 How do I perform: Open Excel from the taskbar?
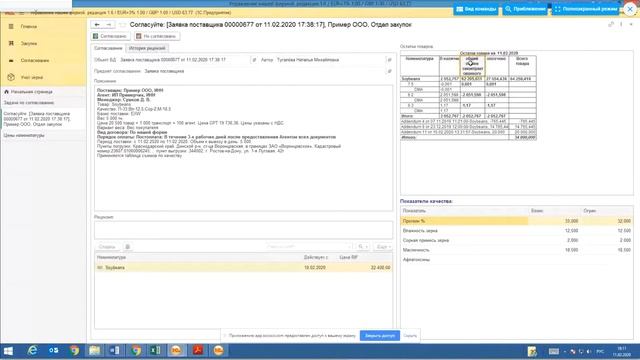(156, 351)
